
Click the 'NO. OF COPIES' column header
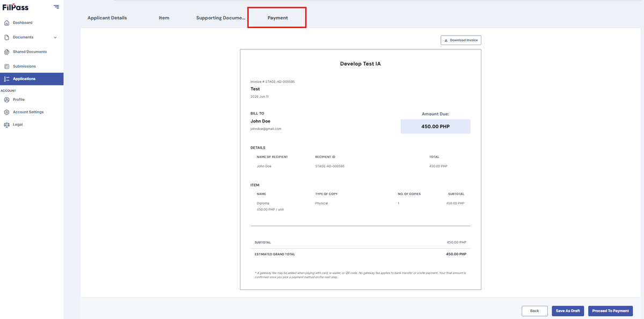(x=409, y=194)
